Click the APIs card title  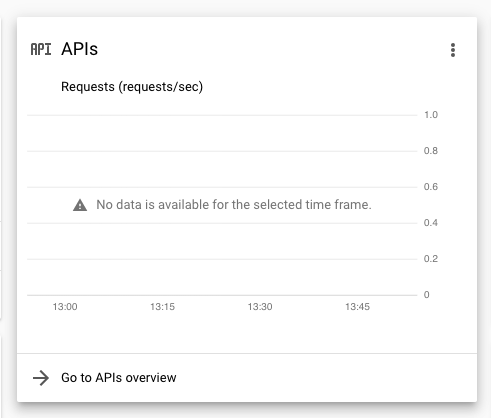[79, 49]
